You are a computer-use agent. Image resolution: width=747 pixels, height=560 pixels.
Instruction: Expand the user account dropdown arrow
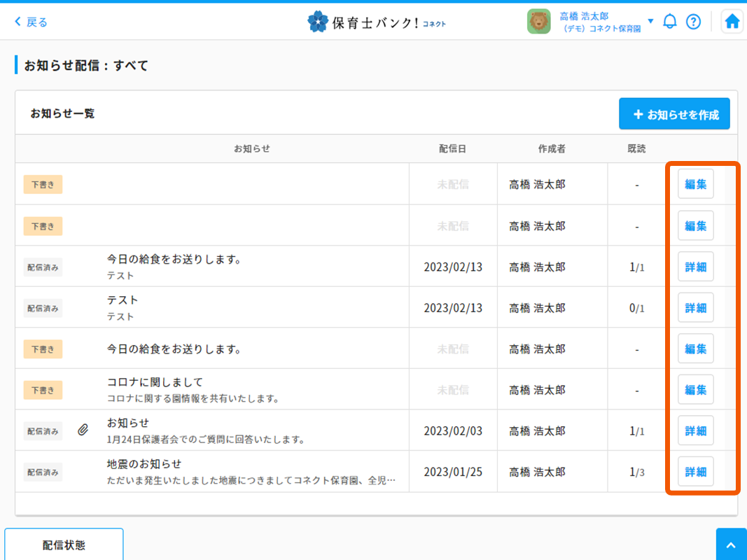pyautogui.click(x=650, y=21)
